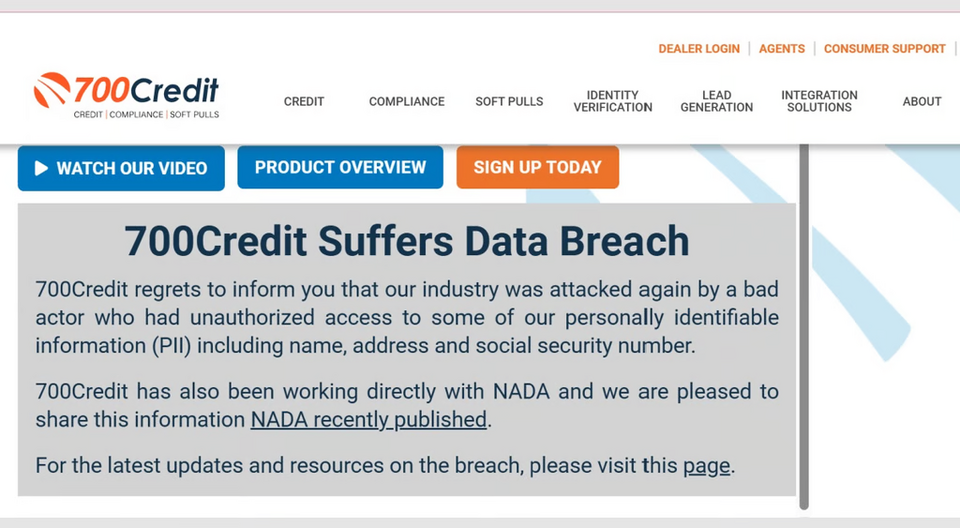Viewport: 960px width, 528px height.
Task: Go to the Agents link
Action: [782, 48]
